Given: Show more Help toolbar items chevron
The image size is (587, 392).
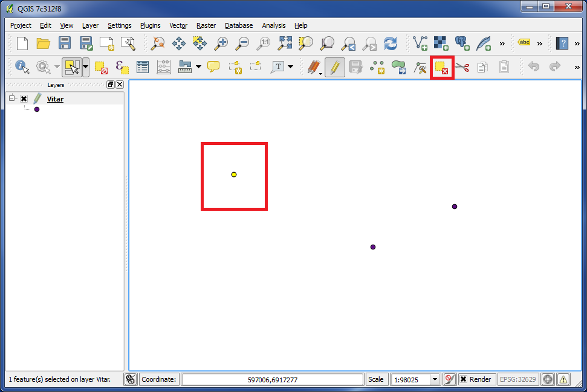Looking at the screenshot, I should (577, 43).
